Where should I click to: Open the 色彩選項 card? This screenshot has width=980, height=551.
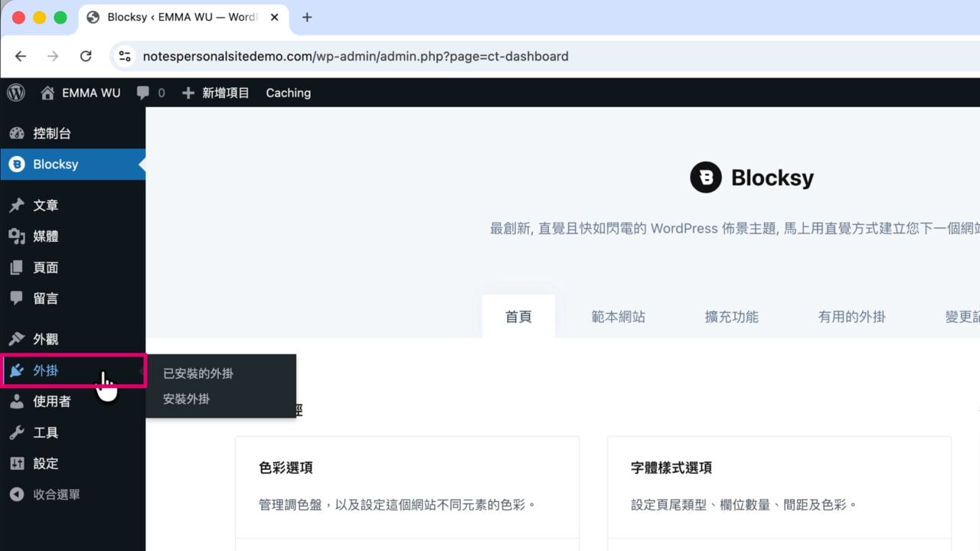click(407, 487)
